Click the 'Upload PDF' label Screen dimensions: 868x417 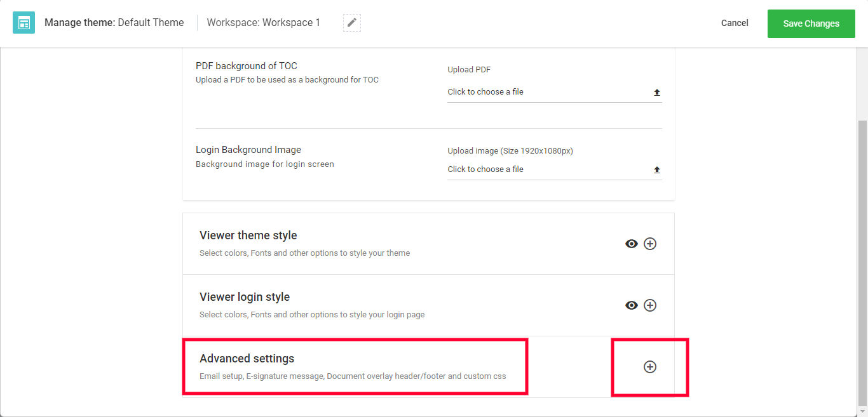[469, 70]
